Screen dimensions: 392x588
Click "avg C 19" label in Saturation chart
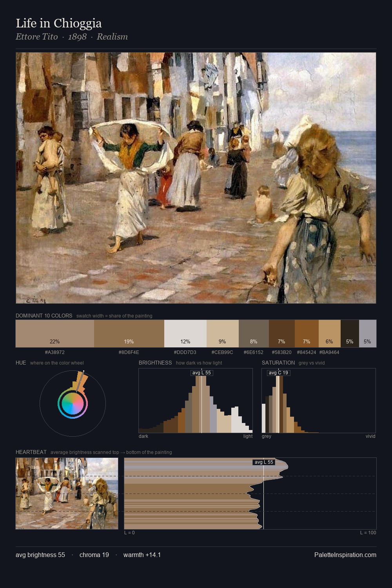(x=279, y=373)
